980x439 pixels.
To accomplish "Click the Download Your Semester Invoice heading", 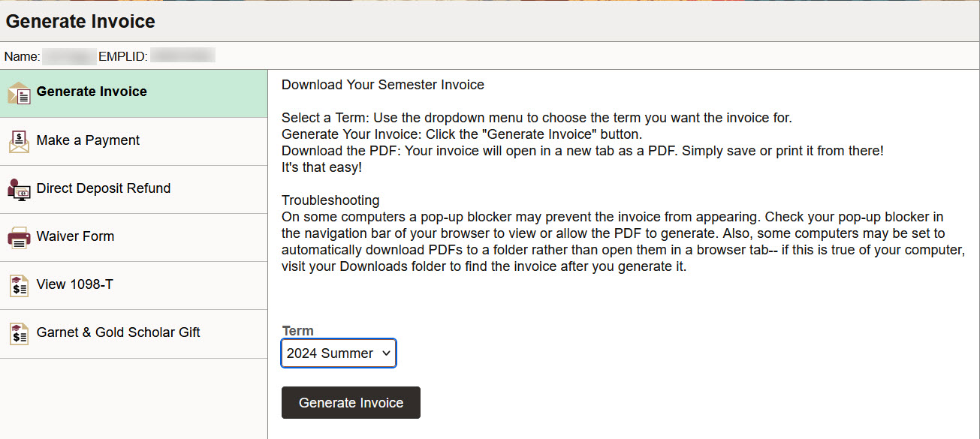I will pos(383,85).
